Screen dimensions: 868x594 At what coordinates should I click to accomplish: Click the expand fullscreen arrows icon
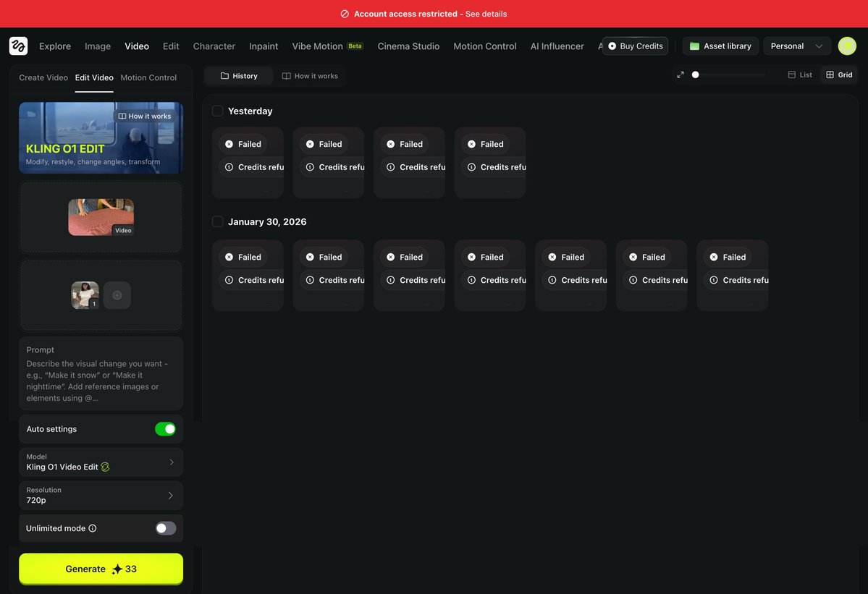[681, 75]
